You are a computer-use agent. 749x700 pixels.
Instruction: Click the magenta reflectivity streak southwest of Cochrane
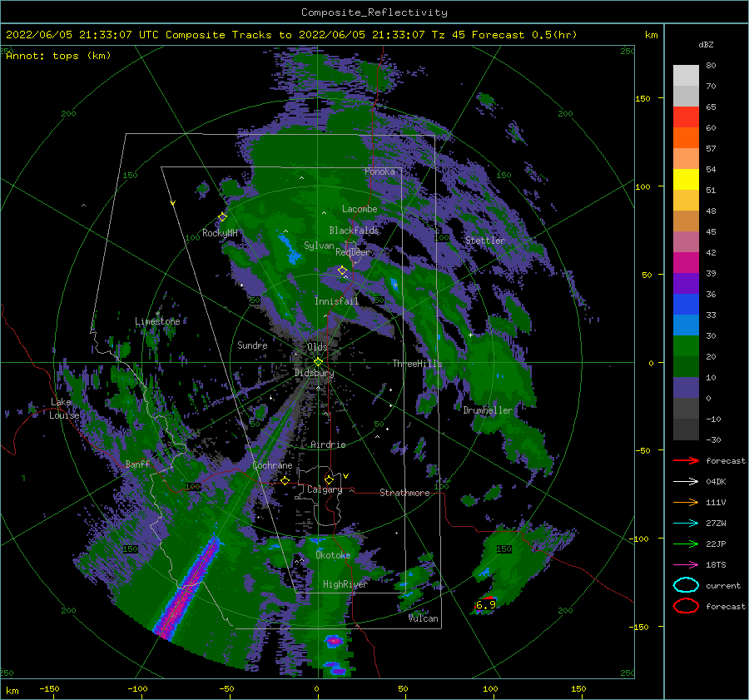pyautogui.click(x=187, y=588)
